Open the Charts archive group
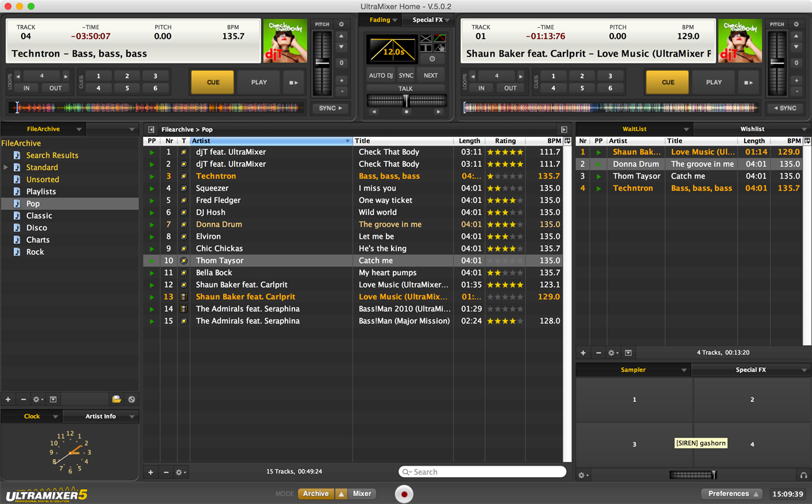This screenshot has width=812, height=504. coord(38,240)
